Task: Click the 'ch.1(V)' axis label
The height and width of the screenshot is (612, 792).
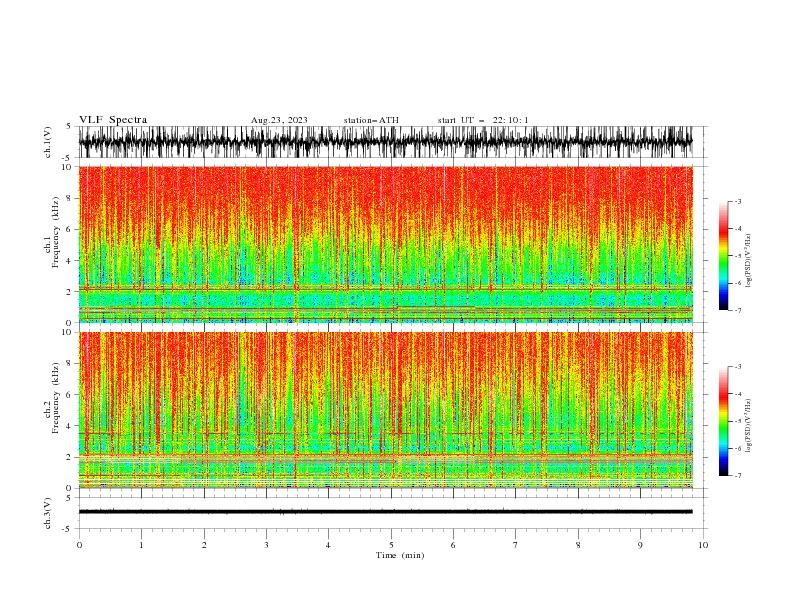Action: pyautogui.click(x=48, y=142)
